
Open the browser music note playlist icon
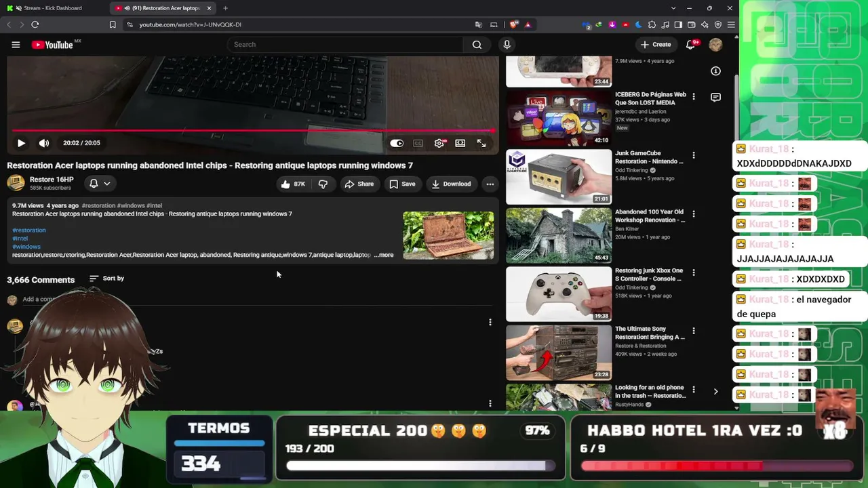tap(665, 24)
